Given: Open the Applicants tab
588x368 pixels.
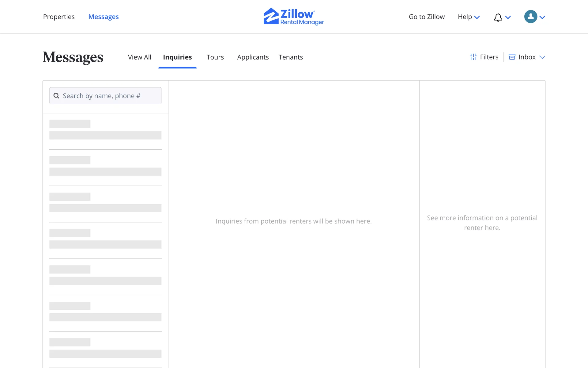Looking at the screenshot, I should [x=253, y=57].
